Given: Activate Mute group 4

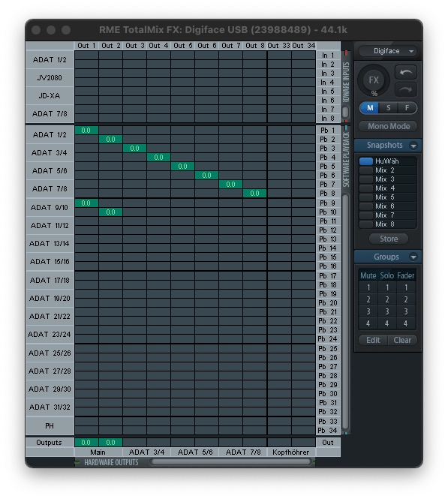Looking at the screenshot, I should tap(368, 323).
